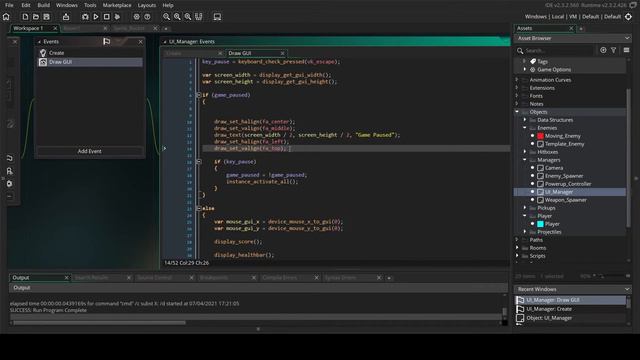Screen dimensions: 640x360
Task: Open Game Options gear in toolbar
Action: point(136,17)
